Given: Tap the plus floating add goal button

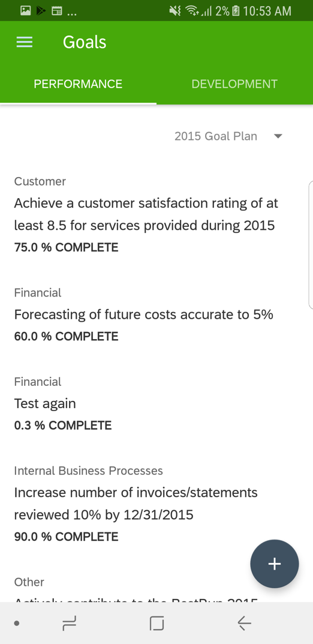Looking at the screenshot, I should tap(275, 564).
